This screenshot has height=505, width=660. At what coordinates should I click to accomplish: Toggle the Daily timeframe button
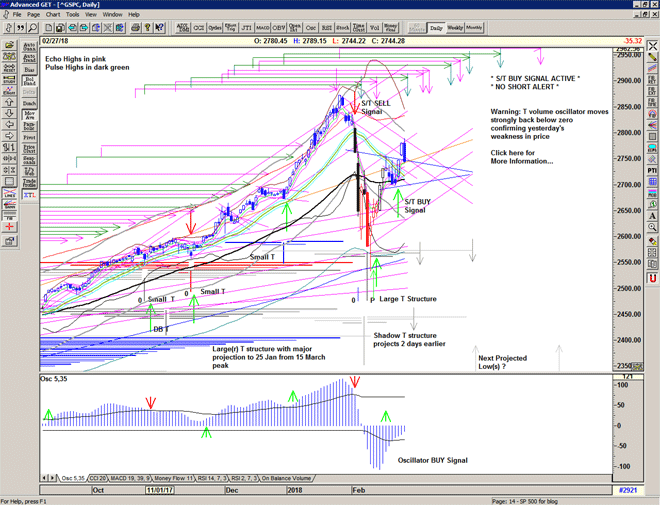tap(436, 28)
